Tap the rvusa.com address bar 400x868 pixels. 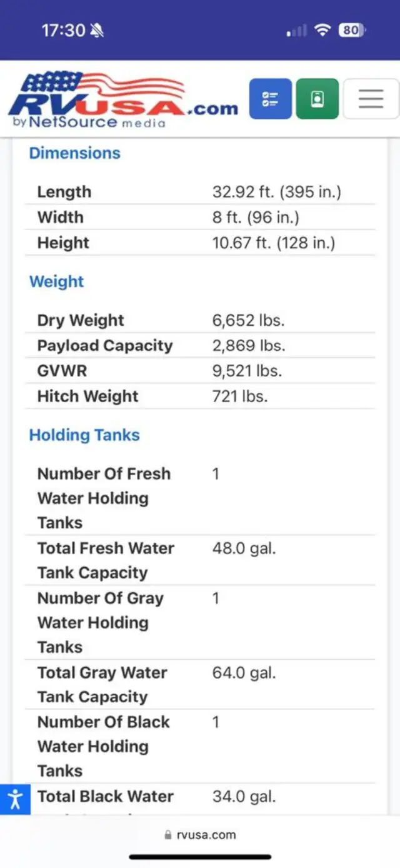pos(200,835)
